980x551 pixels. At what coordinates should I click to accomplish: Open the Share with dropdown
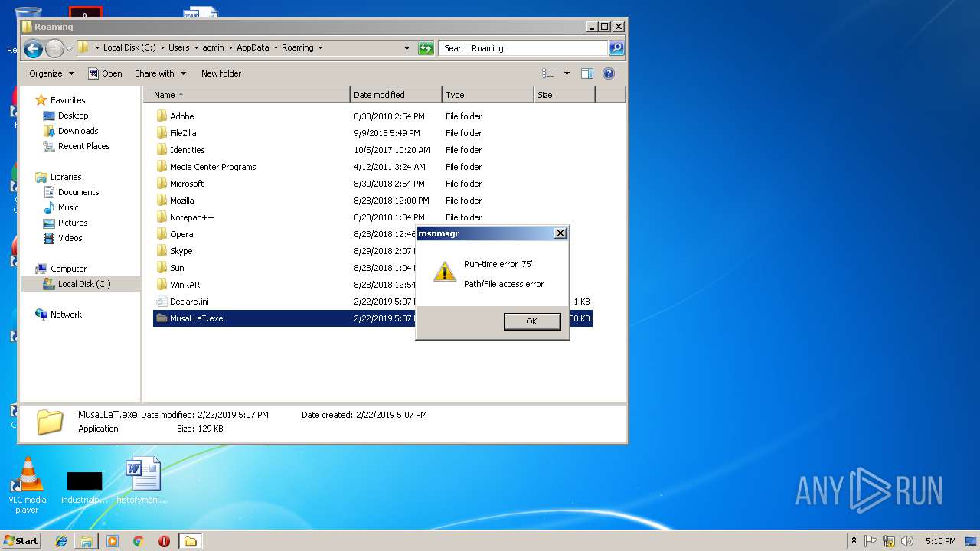[160, 73]
